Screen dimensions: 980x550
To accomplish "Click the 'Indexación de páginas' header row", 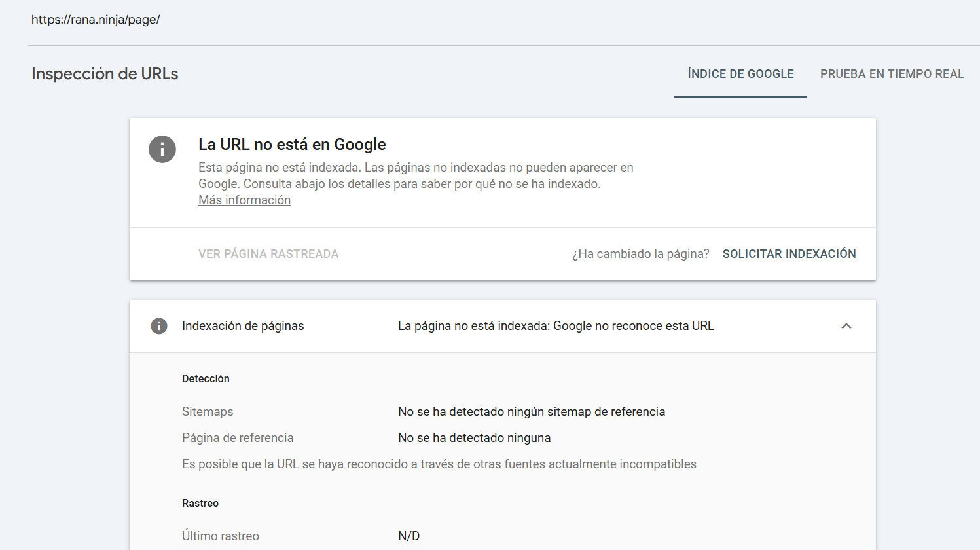I will pos(242,325).
